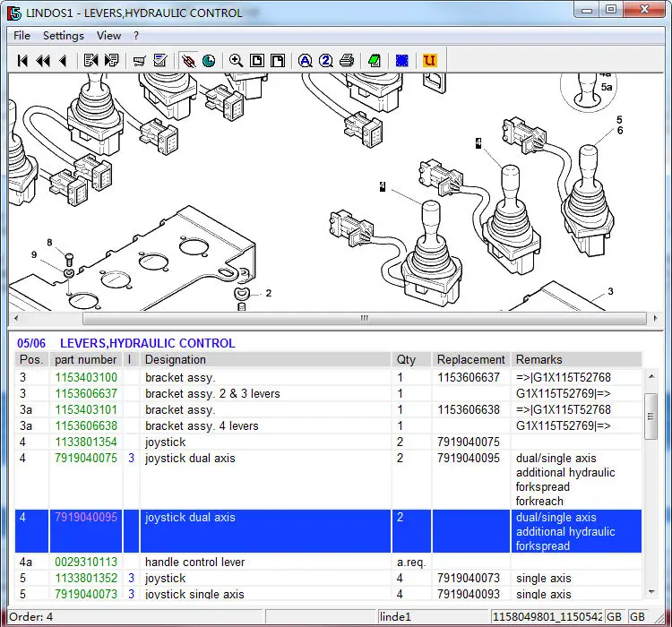Select part number 0029310113

(x=86, y=562)
